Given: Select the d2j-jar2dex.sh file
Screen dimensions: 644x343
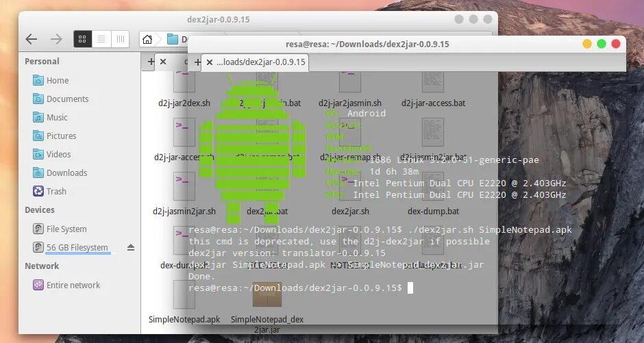Looking at the screenshot, I should (x=184, y=90).
